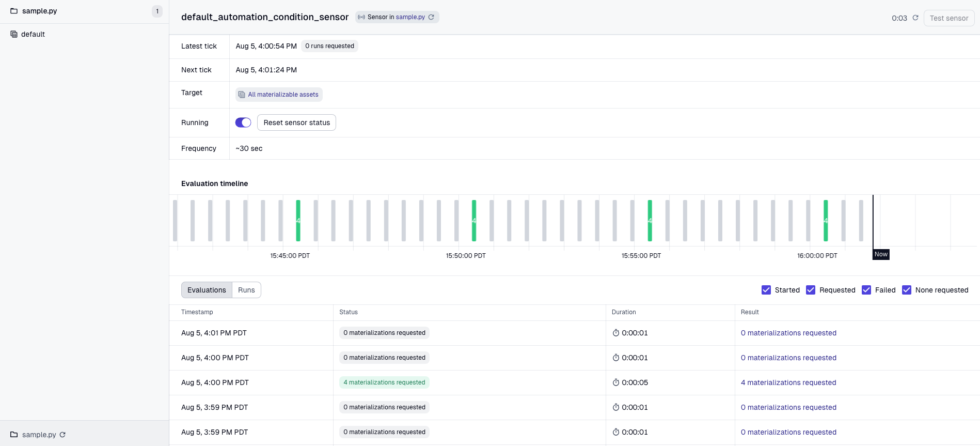Toggle the Requested filter checkbox
Viewport: 980px width, 446px height.
pyautogui.click(x=811, y=290)
